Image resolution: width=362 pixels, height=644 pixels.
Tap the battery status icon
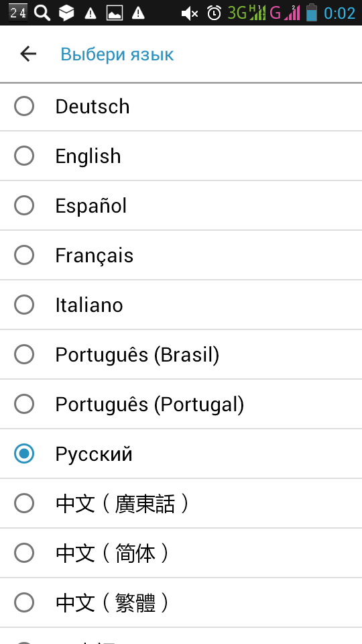tap(312, 12)
